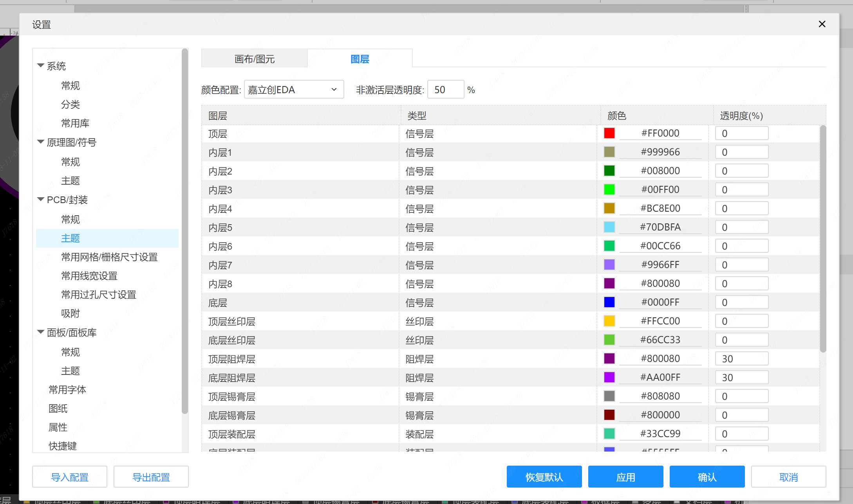Select 主题 under PCB/封装
Viewport: 853px width, 504px height.
[x=107, y=238]
